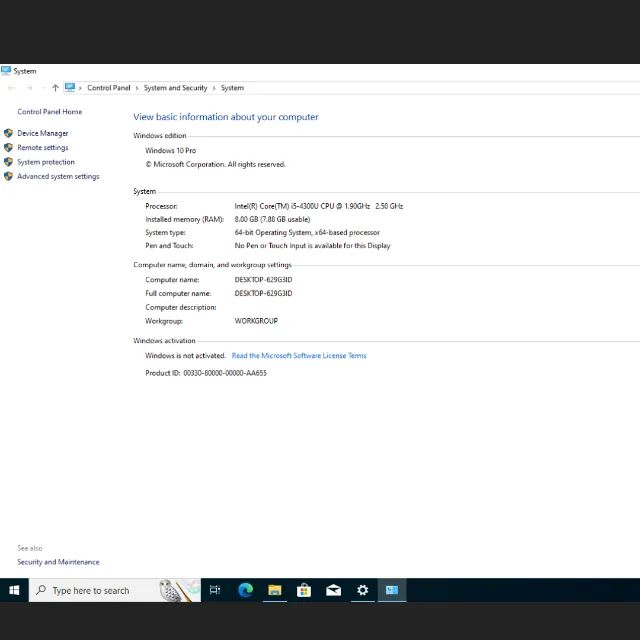The width and height of the screenshot is (640, 640).
Task: Click the System icon in title bar
Action: click(x=6, y=71)
